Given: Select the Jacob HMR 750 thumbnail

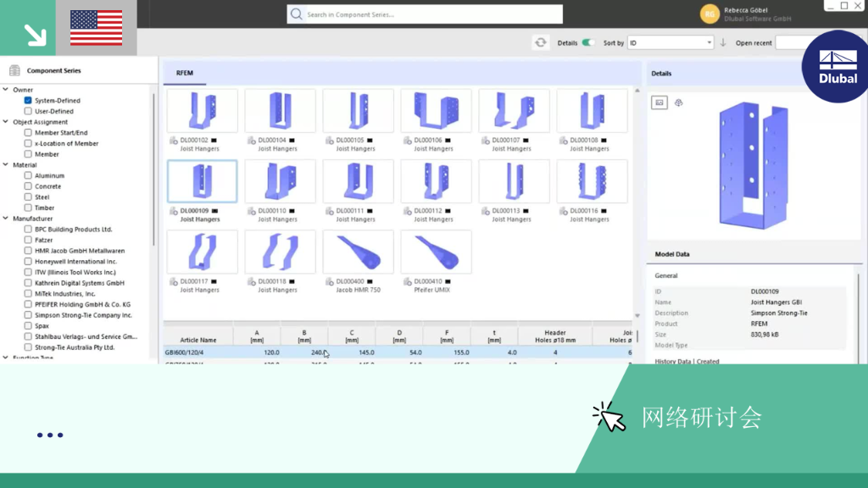Looking at the screenshot, I should click(x=359, y=252).
